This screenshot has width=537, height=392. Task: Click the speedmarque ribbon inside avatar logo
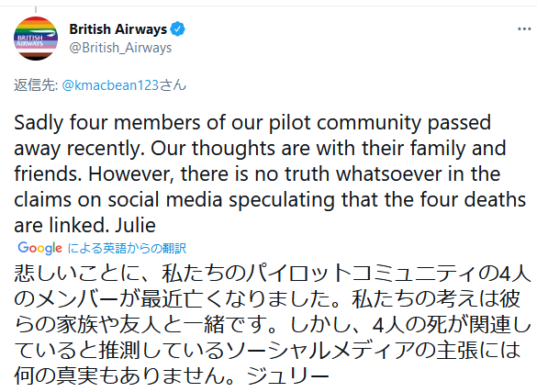(48, 35)
